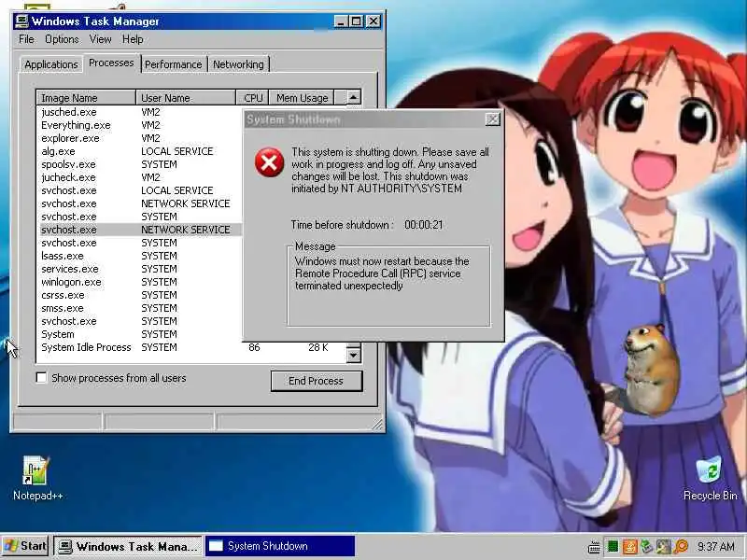Select the System Idle Process row
The image size is (747, 560).
192,347
